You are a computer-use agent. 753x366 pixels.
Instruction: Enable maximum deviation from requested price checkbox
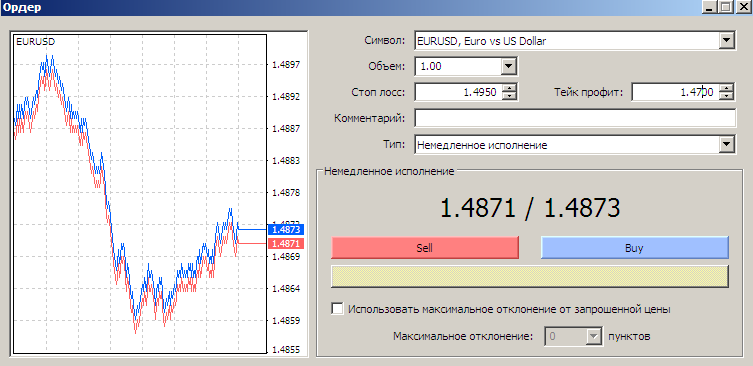pyautogui.click(x=337, y=309)
